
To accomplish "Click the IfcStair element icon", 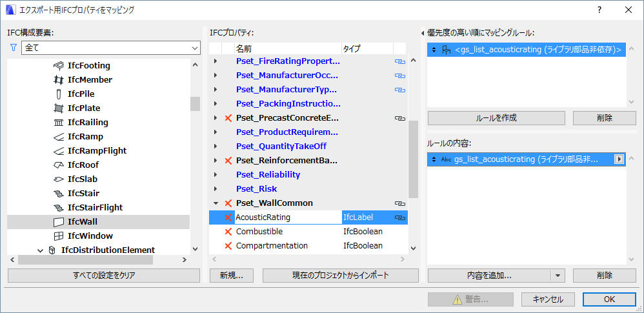I will [59, 193].
